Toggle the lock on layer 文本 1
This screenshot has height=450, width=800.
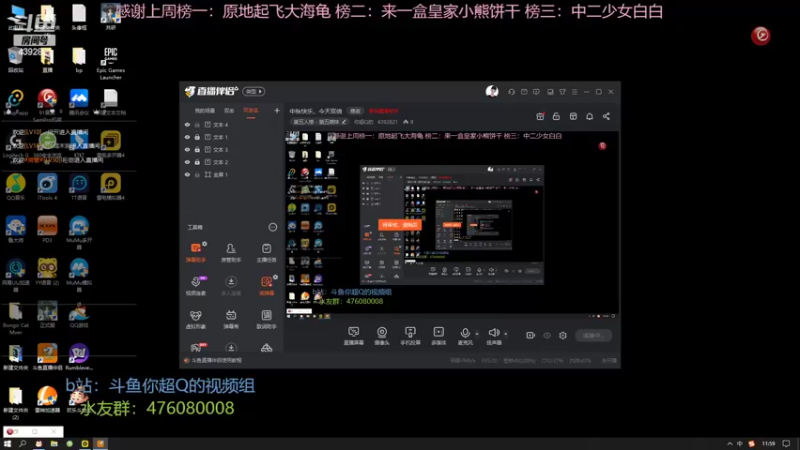(x=197, y=137)
